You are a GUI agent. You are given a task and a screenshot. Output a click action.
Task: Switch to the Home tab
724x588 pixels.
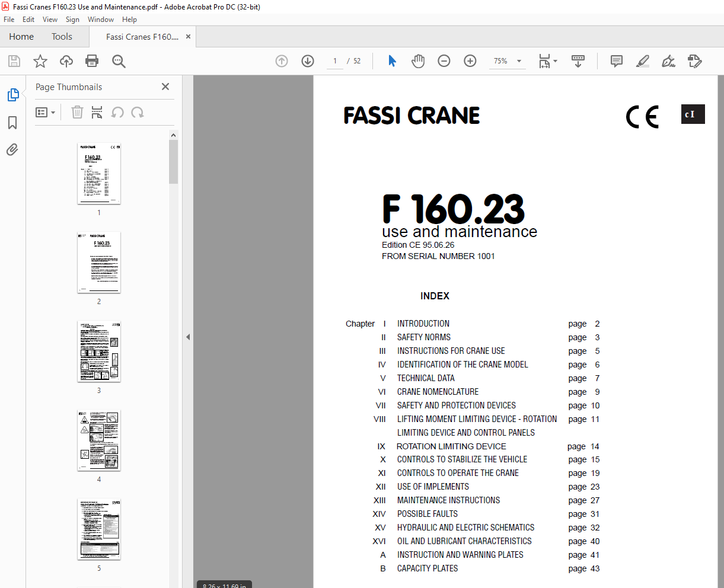21,37
